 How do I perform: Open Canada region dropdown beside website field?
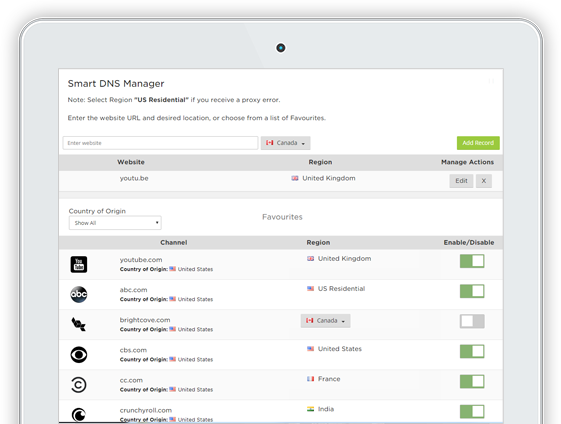coord(286,143)
